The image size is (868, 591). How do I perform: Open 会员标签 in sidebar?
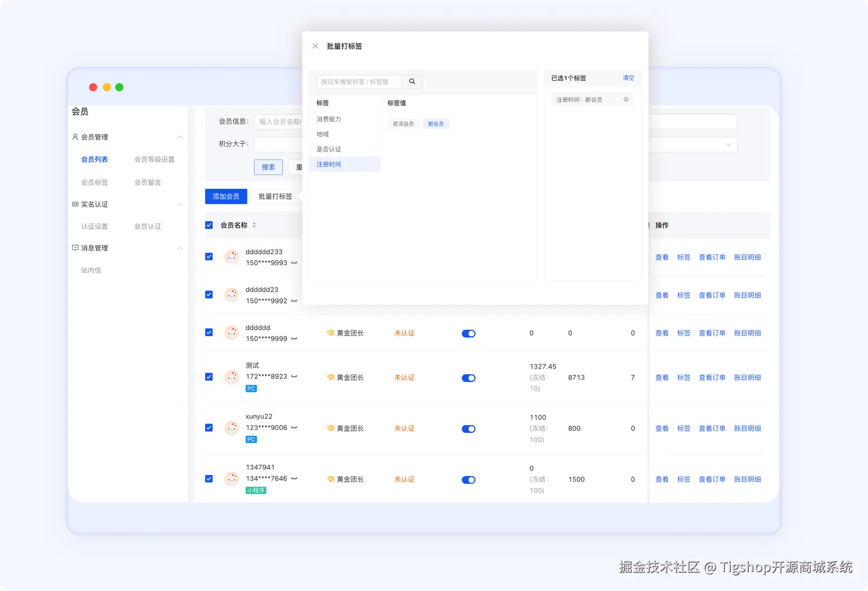[x=94, y=182]
